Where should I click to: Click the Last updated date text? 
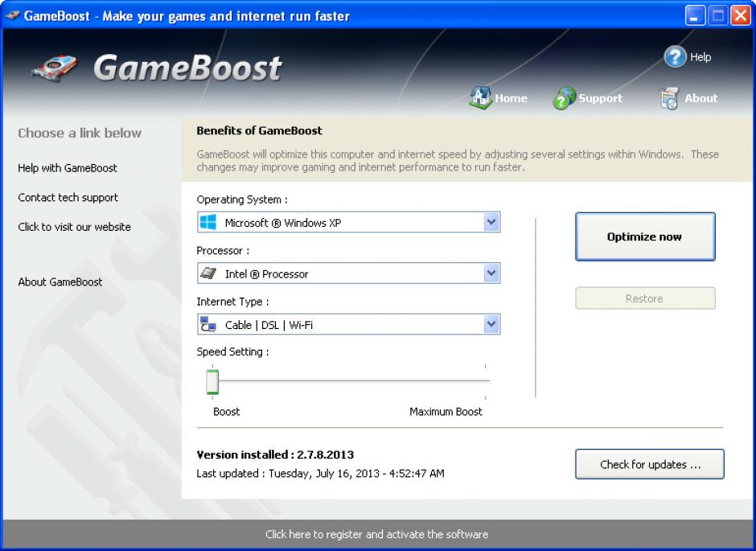coord(321,474)
